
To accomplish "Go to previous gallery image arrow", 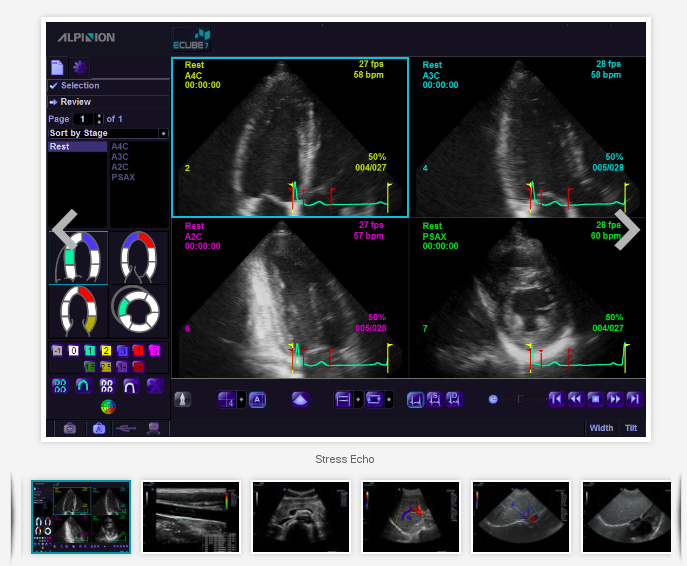I will click(65, 230).
